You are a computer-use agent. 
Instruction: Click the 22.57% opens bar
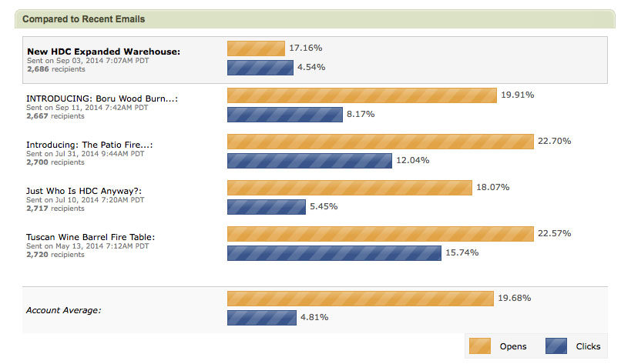pos(380,234)
